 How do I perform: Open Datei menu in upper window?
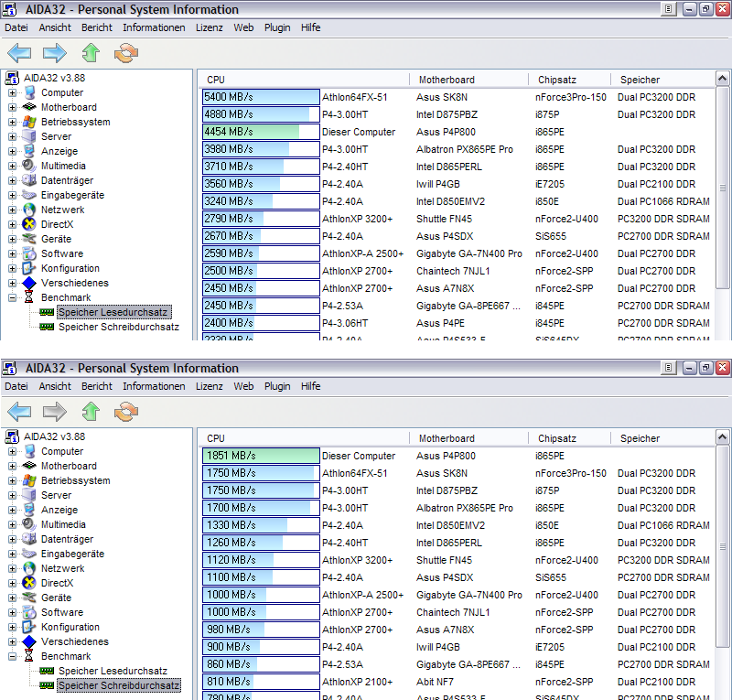click(16, 27)
